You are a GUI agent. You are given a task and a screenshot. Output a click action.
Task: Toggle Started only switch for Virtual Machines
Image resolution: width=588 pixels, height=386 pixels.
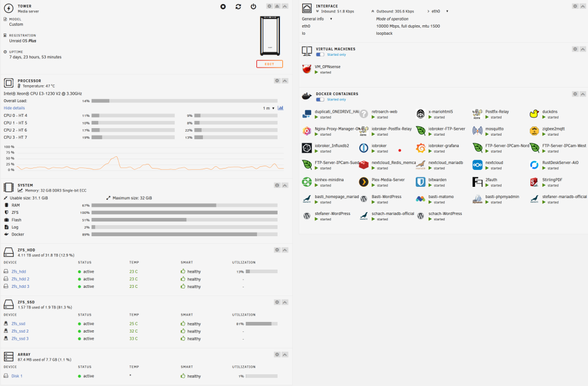[x=320, y=55]
